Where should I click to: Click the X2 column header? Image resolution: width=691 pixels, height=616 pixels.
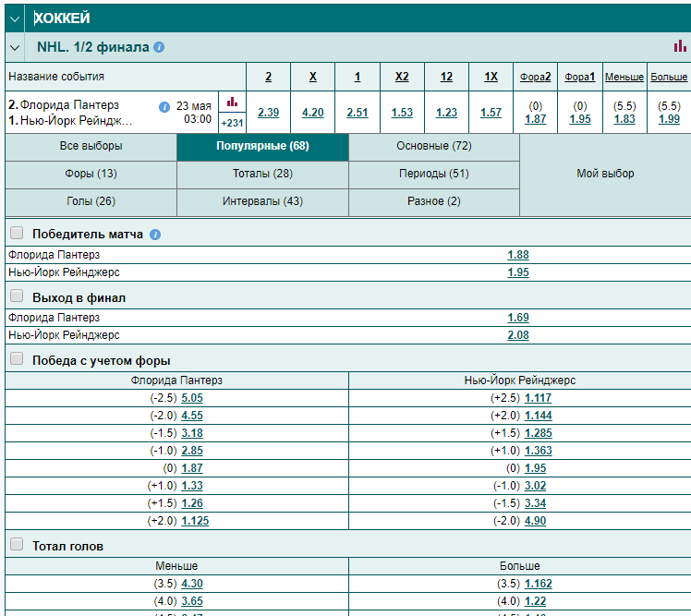(x=402, y=77)
